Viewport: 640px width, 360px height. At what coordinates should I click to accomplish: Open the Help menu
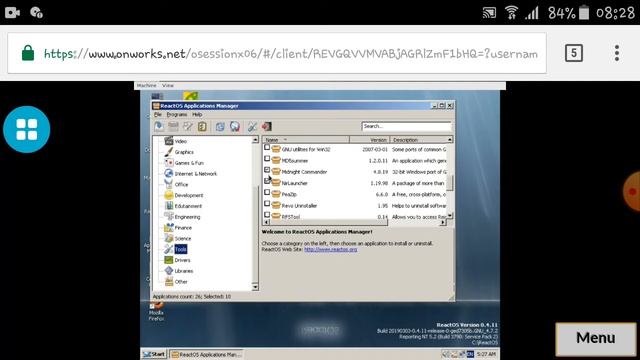coord(197,115)
